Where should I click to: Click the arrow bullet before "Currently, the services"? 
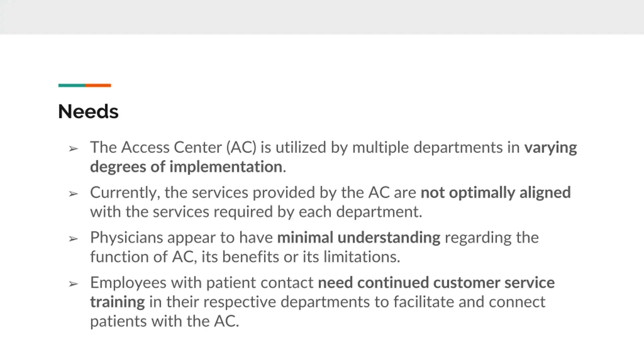(x=73, y=194)
